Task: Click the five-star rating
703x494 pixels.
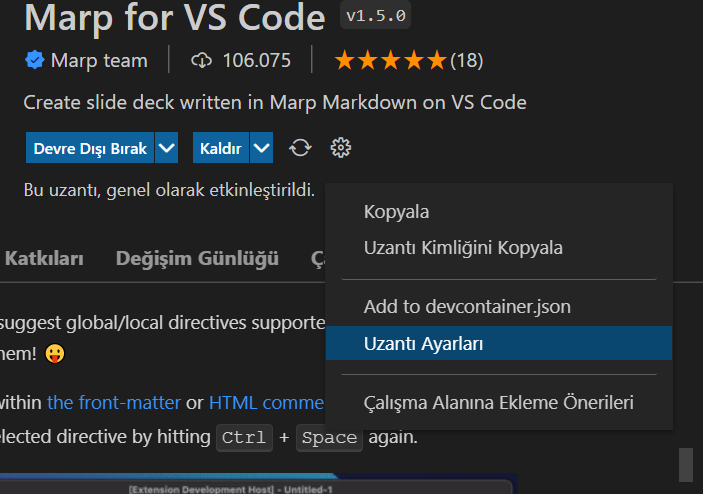Action: pyautogui.click(x=390, y=61)
